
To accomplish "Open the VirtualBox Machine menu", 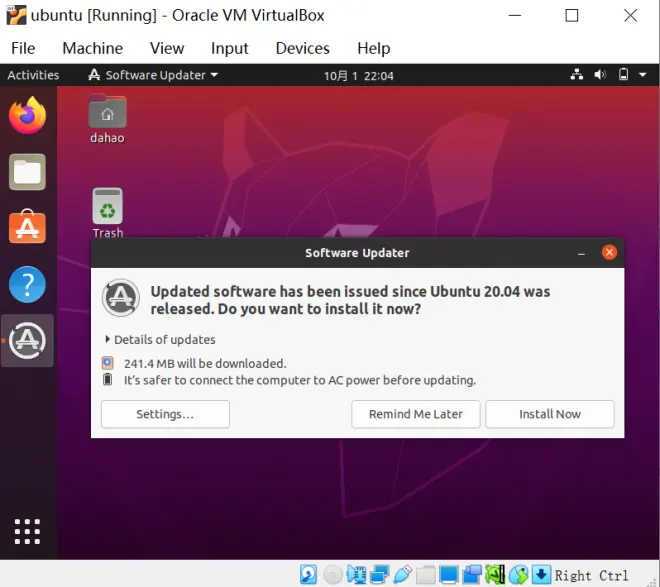I will point(93,48).
